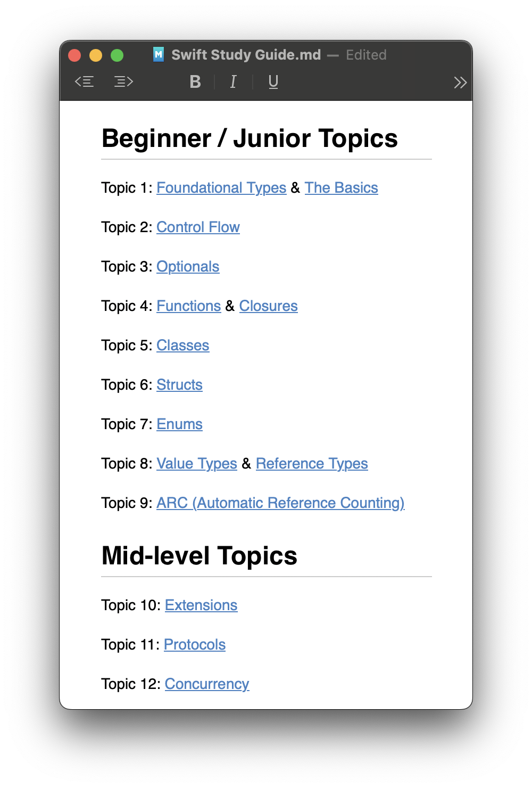This screenshot has width=532, height=788.
Task: Open The Basics link
Action: pyautogui.click(x=341, y=188)
